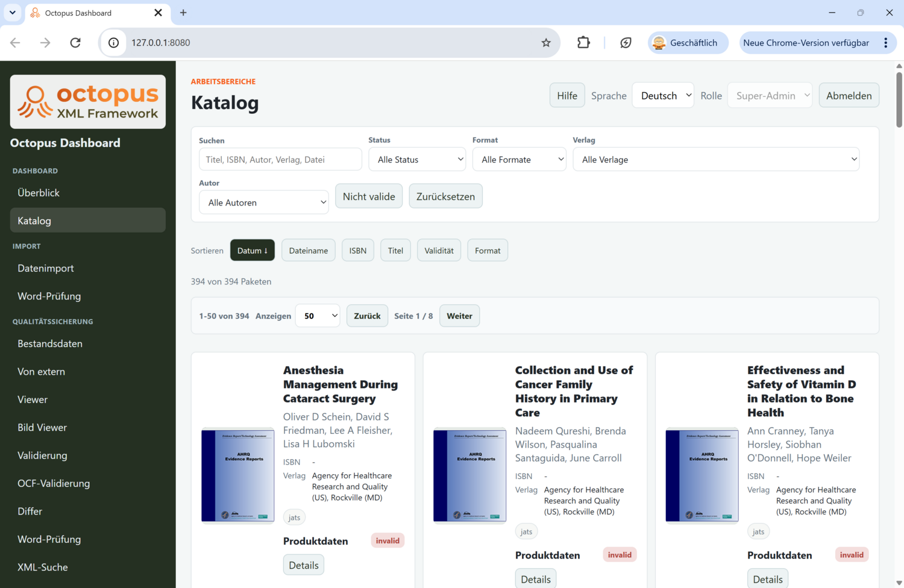Sort catalog by ISBN
Image resolution: width=904 pixels, height=588 pixels.
click(358, 251)
